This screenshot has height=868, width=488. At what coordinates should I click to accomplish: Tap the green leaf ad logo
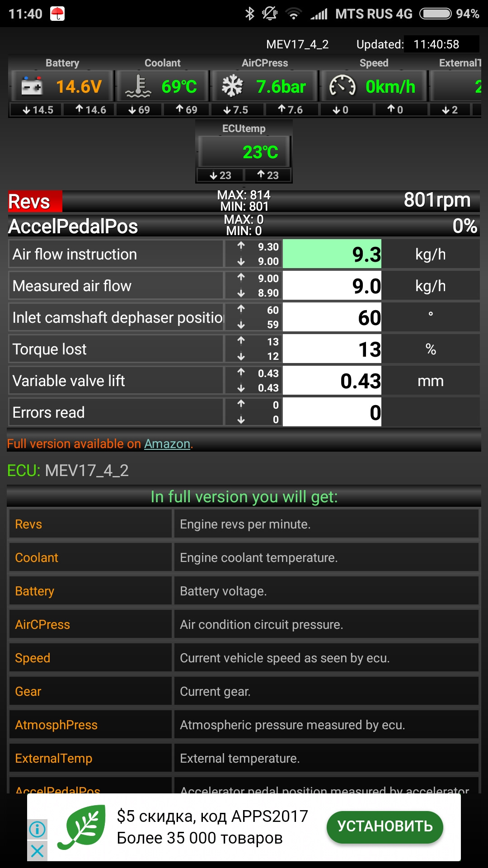pyautogui.click(x=82, y=827)
